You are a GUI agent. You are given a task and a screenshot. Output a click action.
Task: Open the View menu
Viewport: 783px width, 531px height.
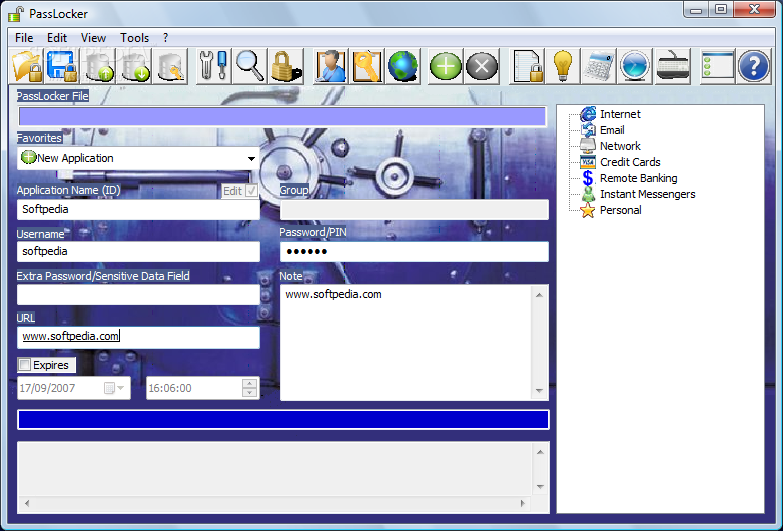point(93,38)
